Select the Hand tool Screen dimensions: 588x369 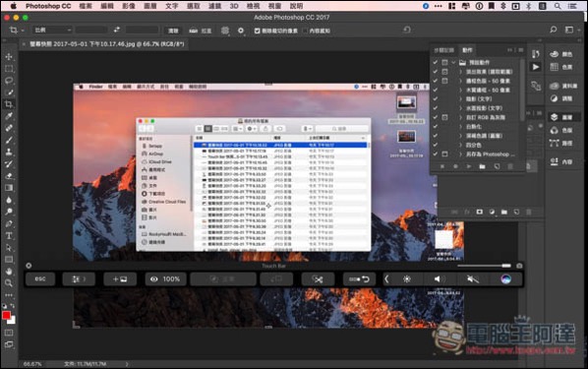pyautogui.click(x=9, y=272)
